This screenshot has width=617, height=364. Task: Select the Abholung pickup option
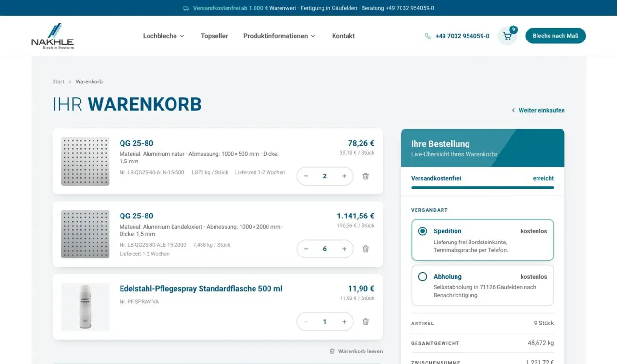point(483,285)
